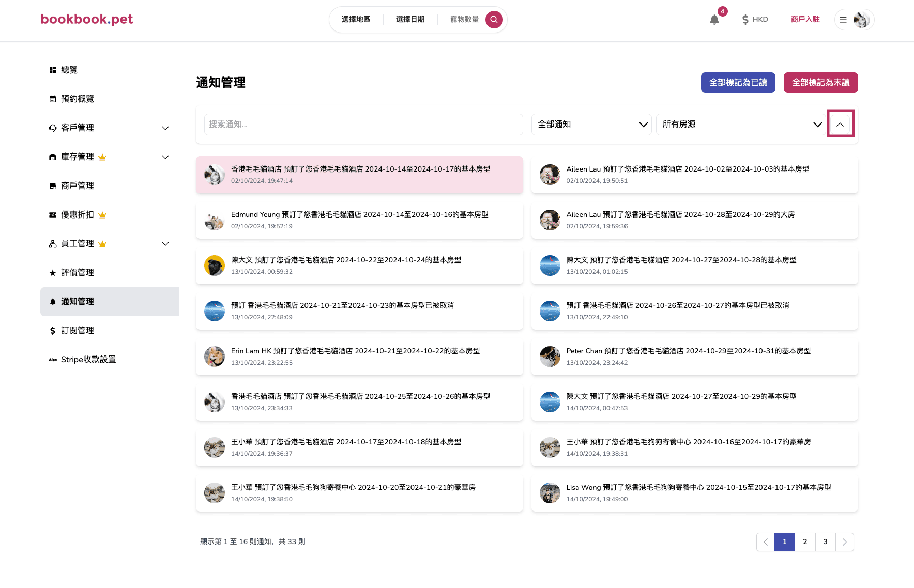
Task: Click the HKD currency dollar icon
Action: pos(745,20)
